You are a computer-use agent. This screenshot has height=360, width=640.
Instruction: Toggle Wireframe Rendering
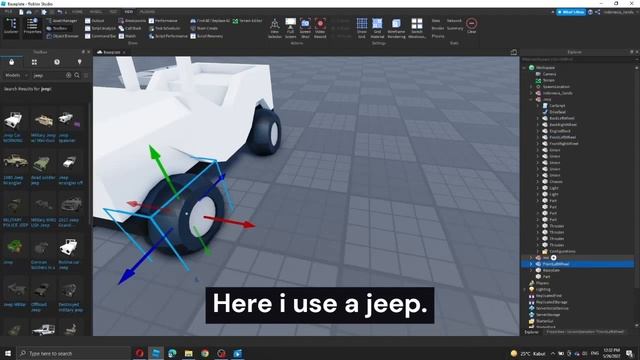[396, 28]
